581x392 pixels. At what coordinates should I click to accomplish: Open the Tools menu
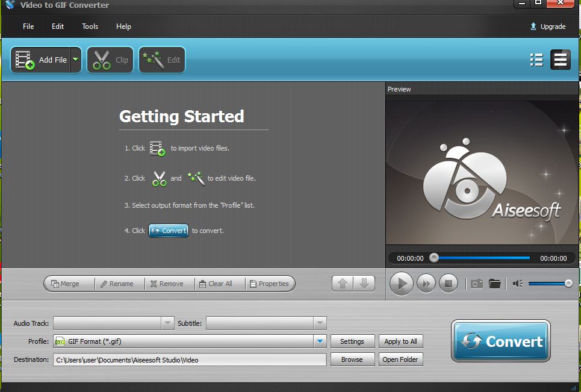coord(90,26)
